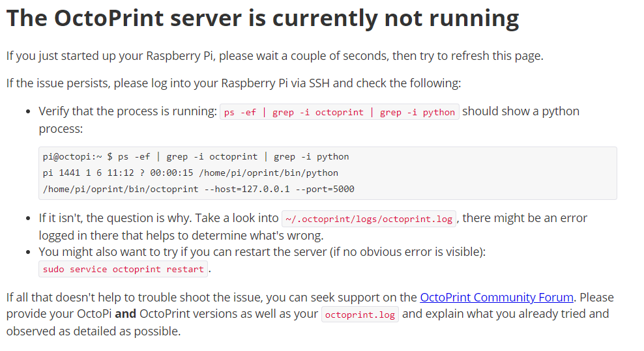Viewport: 644px width, 351px height.
Task: Click the code line "pi 1441 1 6 11:12 ? 00:00:15 /home/pi/oprint/bin/python"
Action: click(x=190, y=173)
